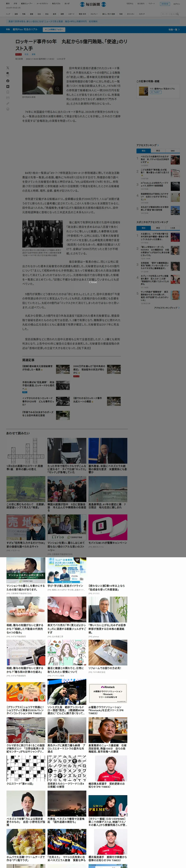
Task: Select 昨日 tab in the アクセスランキング
Action: pyautogui.click(x=158, y=151)
